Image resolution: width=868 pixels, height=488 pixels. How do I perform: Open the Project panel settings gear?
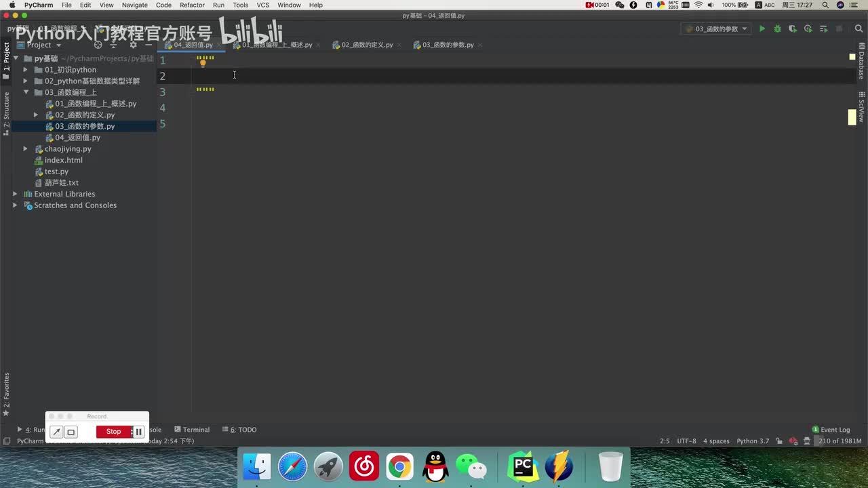(133, 45)
